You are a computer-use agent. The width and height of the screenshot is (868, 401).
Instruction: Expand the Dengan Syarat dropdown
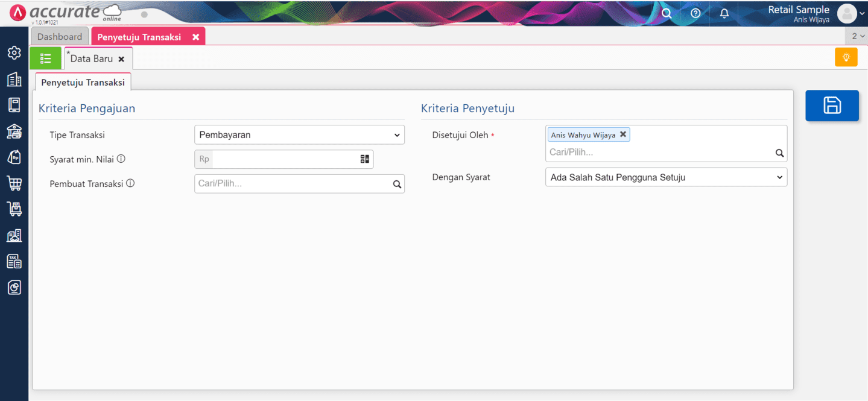click(665, 177)
